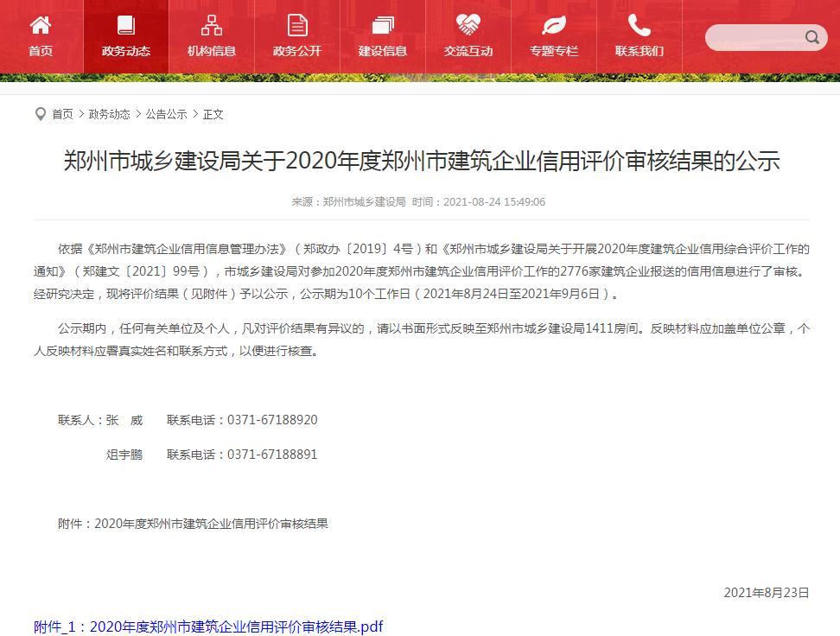Screen dimensions: 840x636
Task: Click the 机构信息 org chart icon
Action: [x=212, y=24]
